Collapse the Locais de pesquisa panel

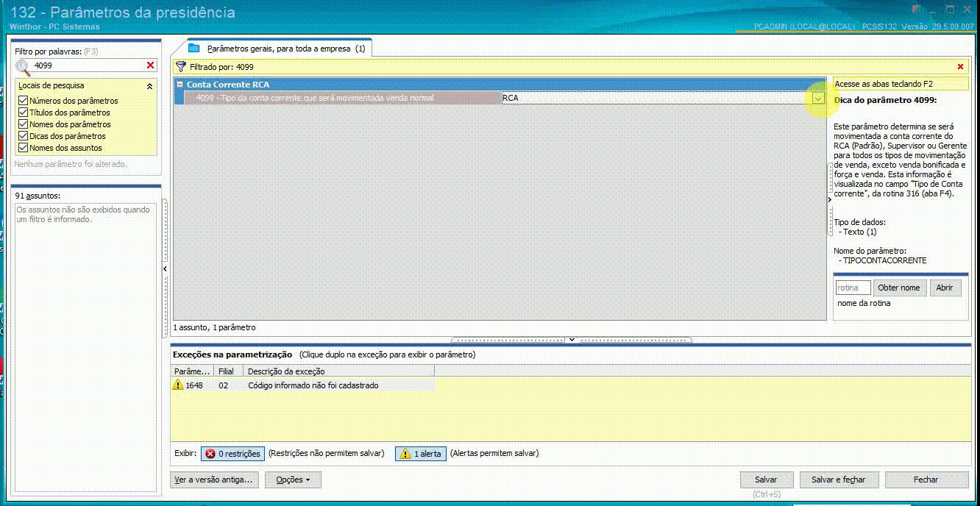point(149,86)
